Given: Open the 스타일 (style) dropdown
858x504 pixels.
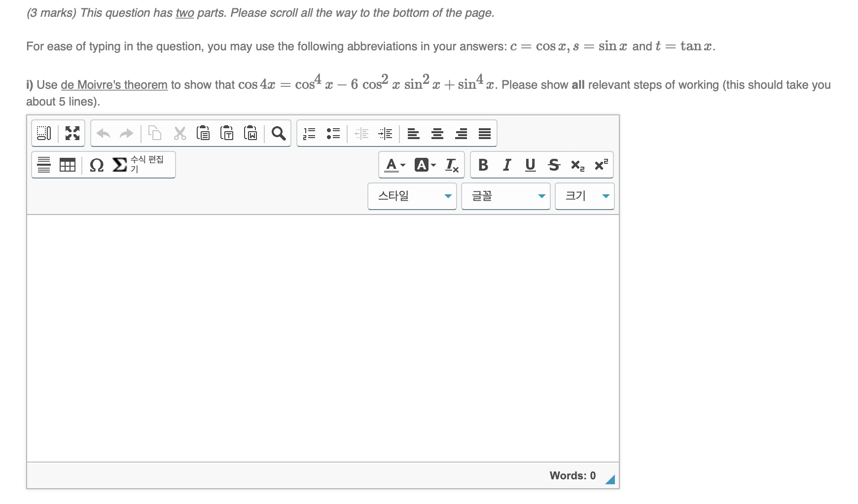Looking at the screenshot, I should click(x=412, y=196).
